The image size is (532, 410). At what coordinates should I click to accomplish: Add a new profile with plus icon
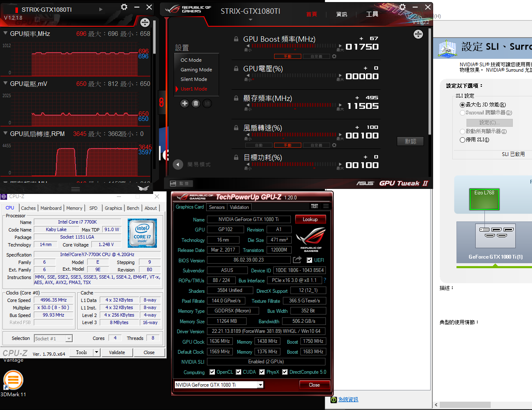click(x=184, y=103)
